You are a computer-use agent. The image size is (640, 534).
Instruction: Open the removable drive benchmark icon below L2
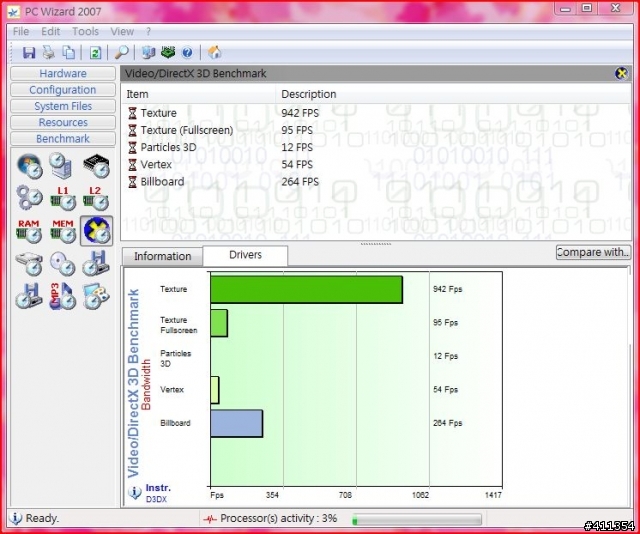pos(96,264)
